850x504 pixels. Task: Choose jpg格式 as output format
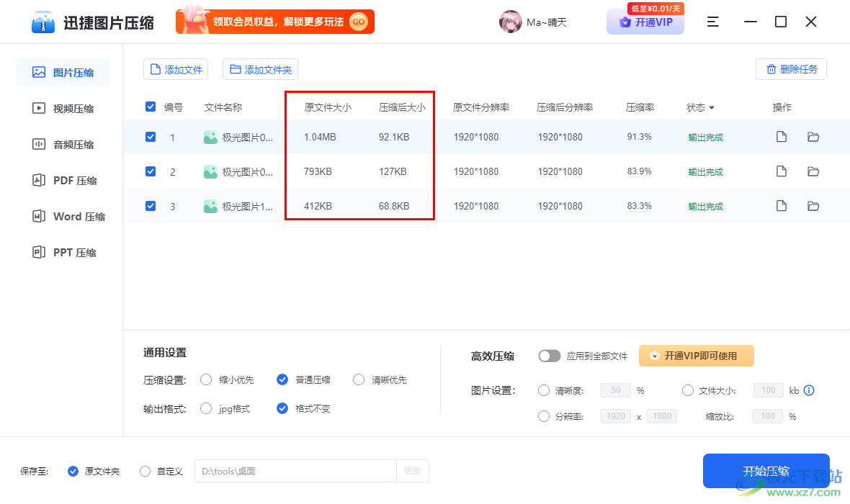click(x=206, y=408)
